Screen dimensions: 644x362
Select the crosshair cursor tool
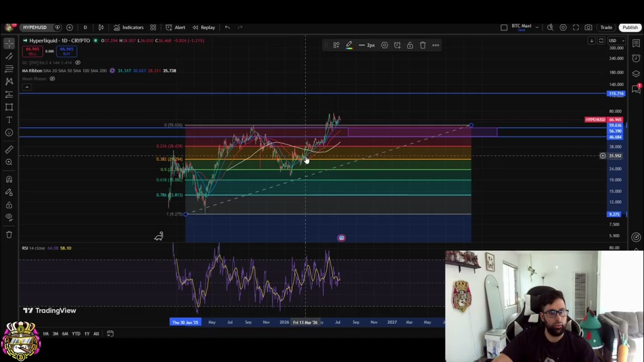coord(9,44)
